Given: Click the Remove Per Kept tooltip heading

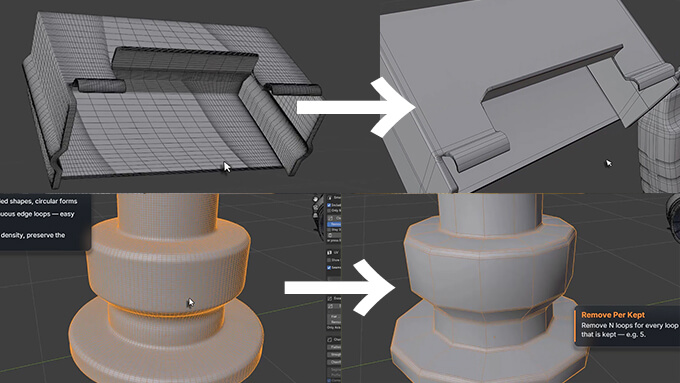Looking at the screenshot, I should pyautogui.click(x=613, y=315).
